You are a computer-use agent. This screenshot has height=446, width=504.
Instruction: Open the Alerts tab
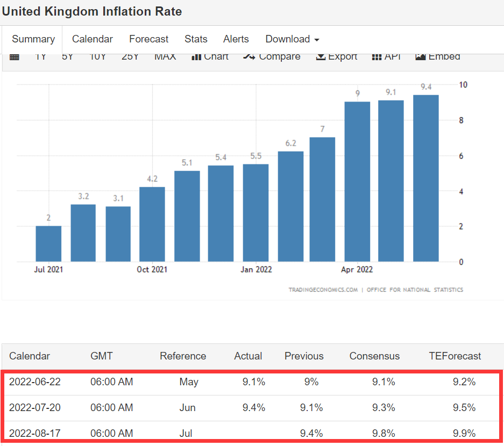coord(236,39)
